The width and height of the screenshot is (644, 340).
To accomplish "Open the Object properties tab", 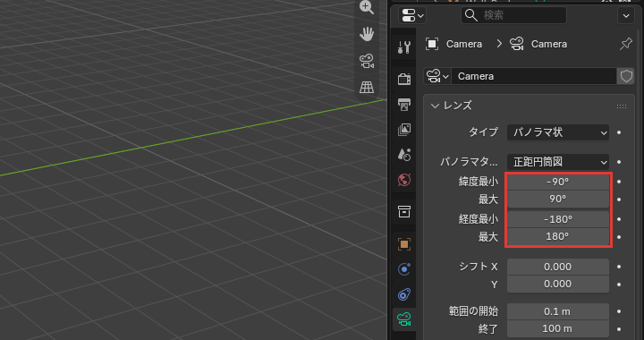I will tap(404, 244).
